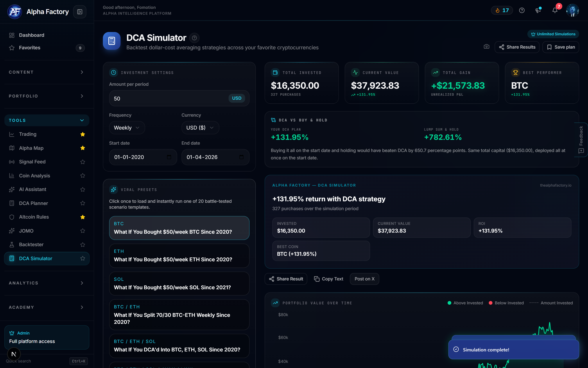Click the Share Results button
Image resolution: width=588 pixels, height=368 pixels.
coord(517,47)
